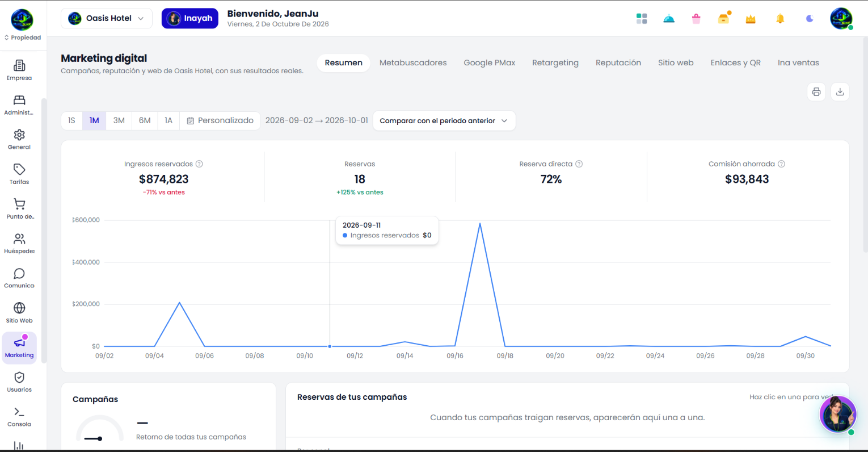Select the 3M time range

coord(119,121)
